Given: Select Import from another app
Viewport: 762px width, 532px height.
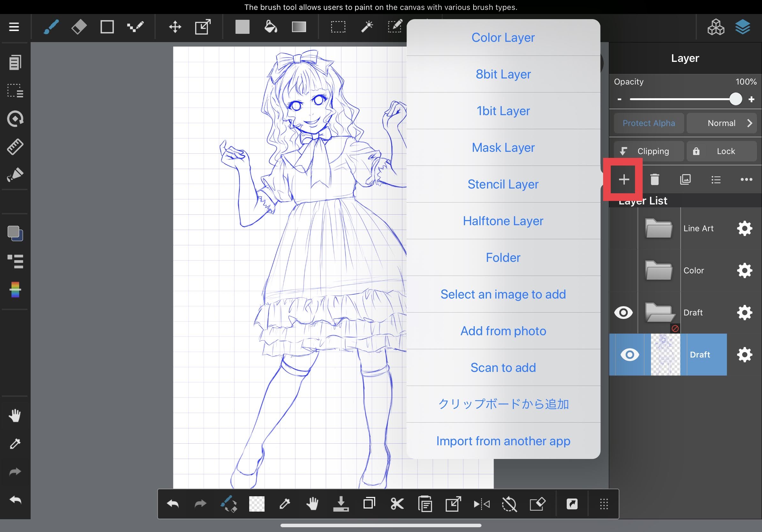Looking at the screenshot, I should (x=503, y=441).
